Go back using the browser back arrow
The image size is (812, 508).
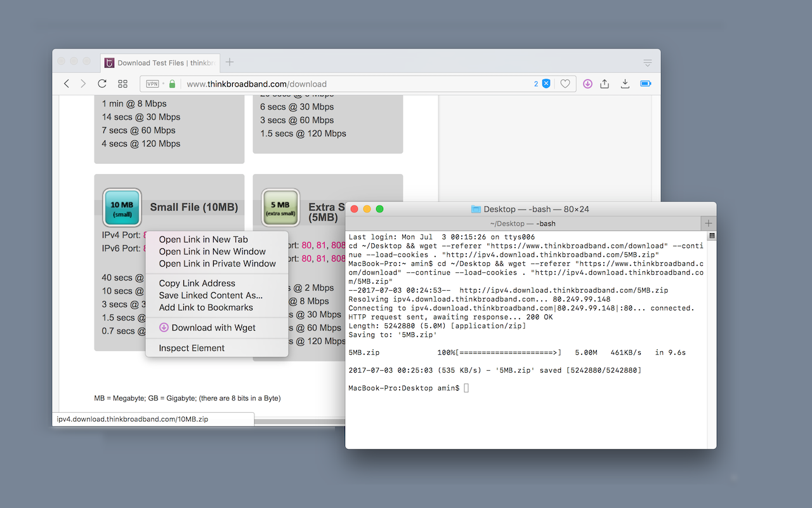(x=67, y=84)
